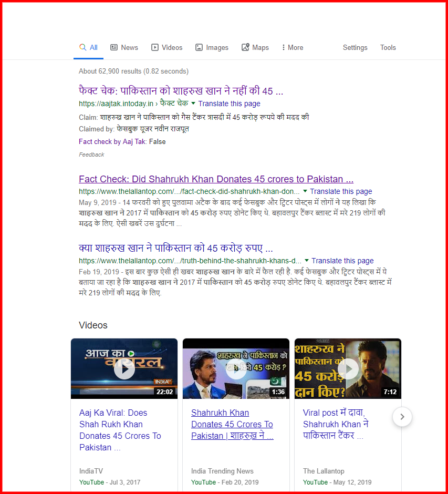448x494 pixels.
Task: Click the 'Claimed by' line in fact check
Action: [x=134, y=129]
